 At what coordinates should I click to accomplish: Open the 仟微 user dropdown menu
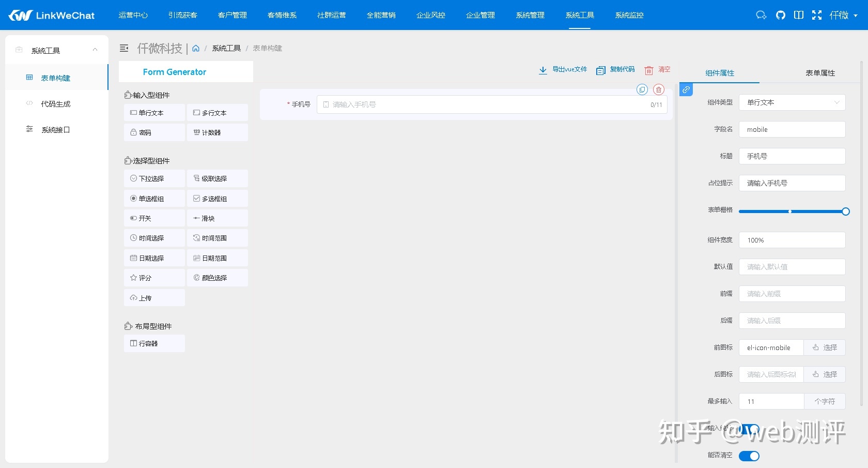[x=844, y=15]
